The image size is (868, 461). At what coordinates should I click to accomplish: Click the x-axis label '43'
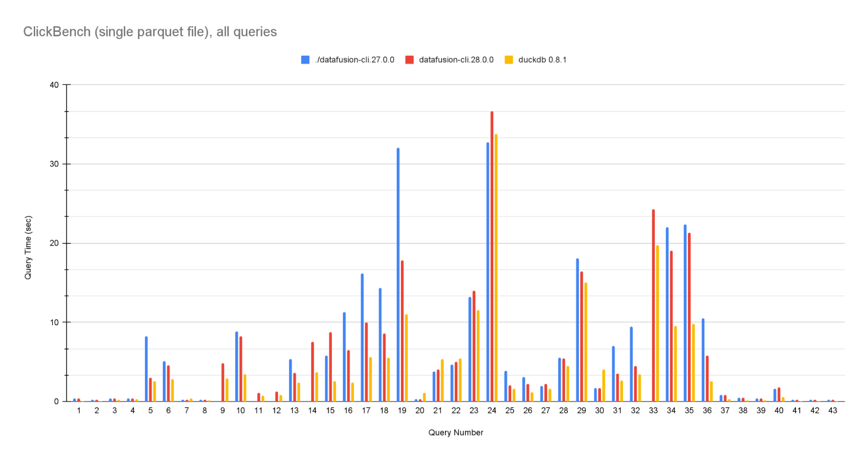click(x=833, y=411)
